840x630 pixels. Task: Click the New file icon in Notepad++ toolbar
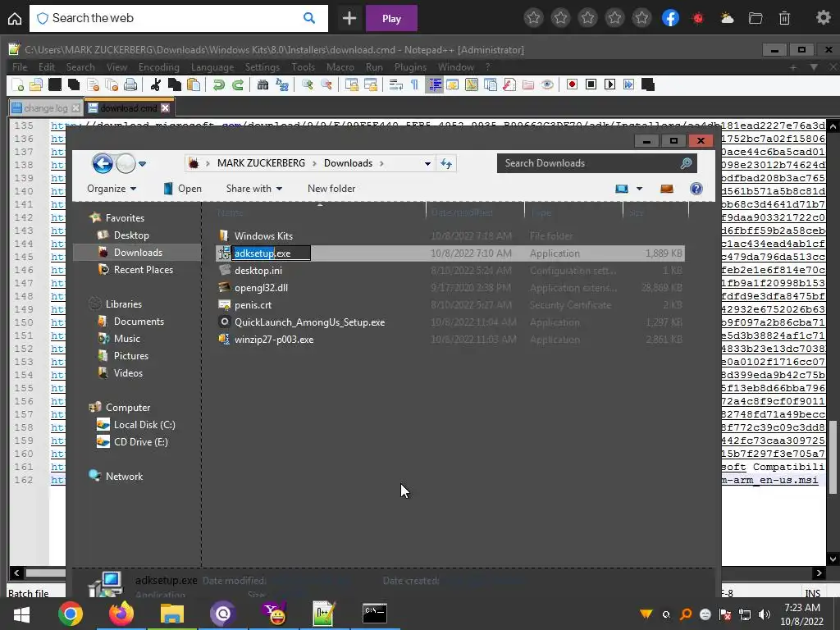[18, 84]
